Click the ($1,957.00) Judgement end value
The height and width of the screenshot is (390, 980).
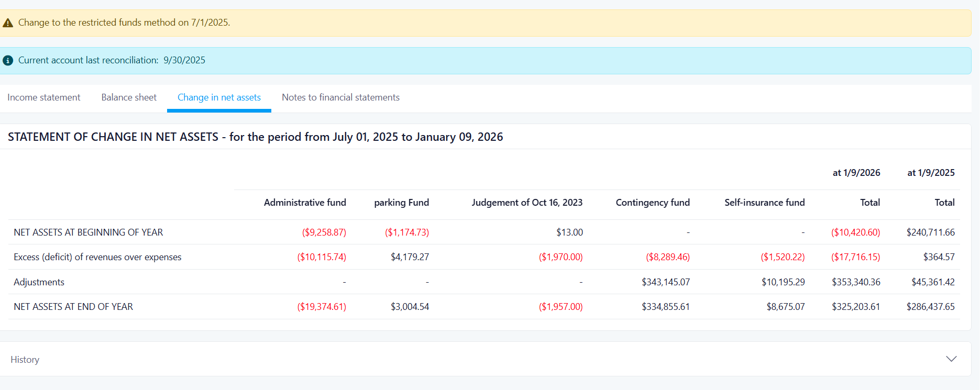[x=560, y=307]
